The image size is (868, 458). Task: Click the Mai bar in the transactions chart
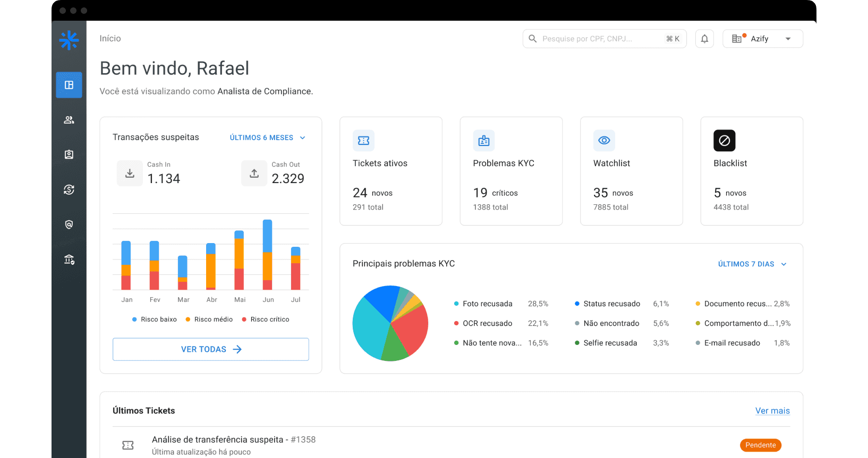click(x=239, y=260)
